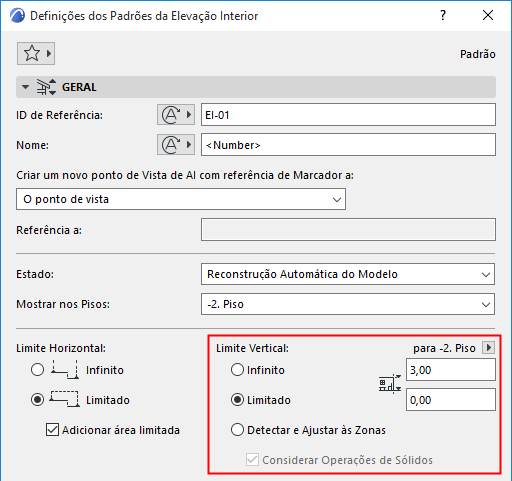Open the help question mark button
This screenshot has width=512, height=481.
(443, 15)
